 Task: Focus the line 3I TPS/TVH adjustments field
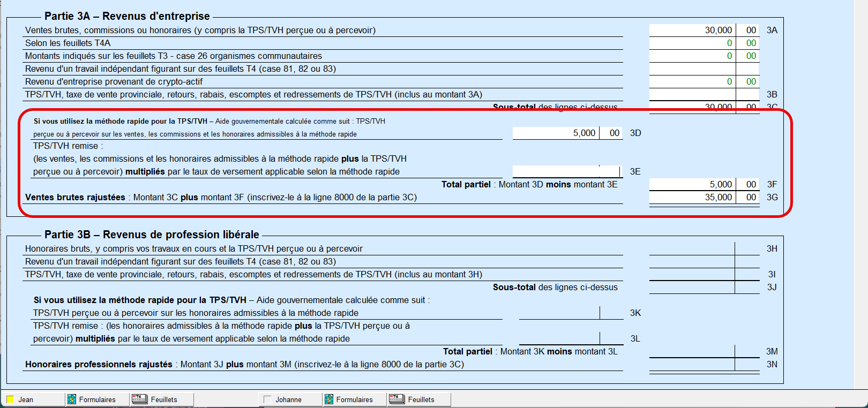(704, 274)
